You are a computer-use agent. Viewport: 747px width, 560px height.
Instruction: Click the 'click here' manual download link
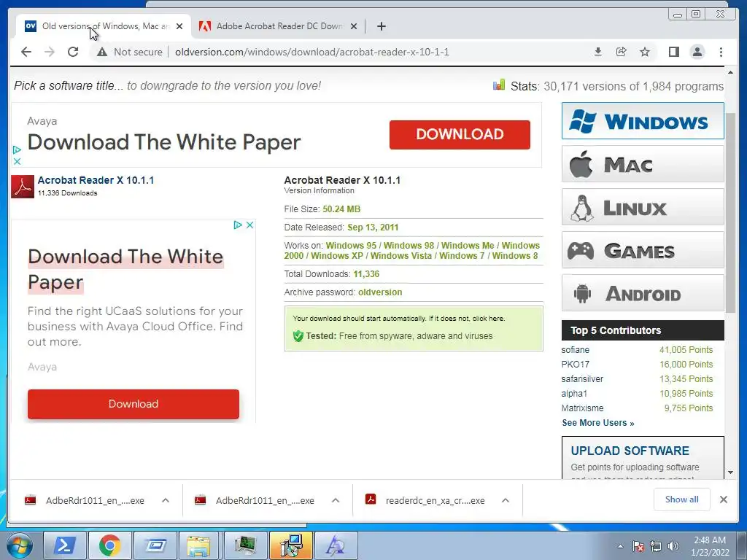[x=488, y=318]
